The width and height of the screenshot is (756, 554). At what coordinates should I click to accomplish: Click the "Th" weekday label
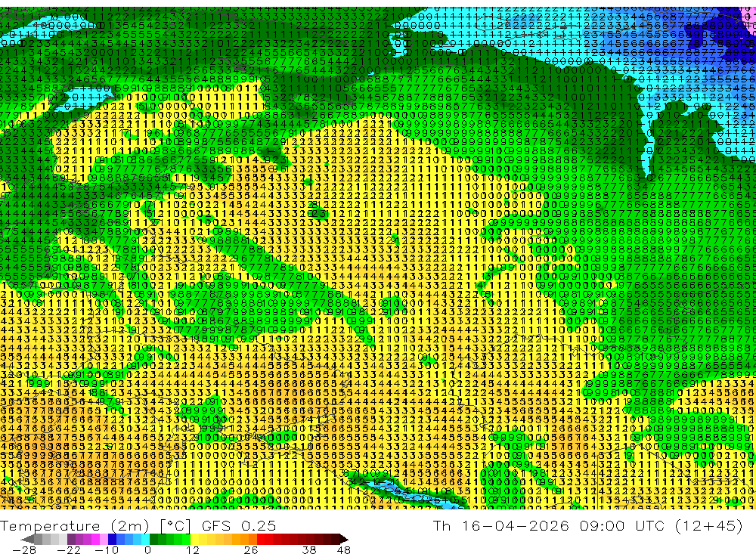pos(442,525)
